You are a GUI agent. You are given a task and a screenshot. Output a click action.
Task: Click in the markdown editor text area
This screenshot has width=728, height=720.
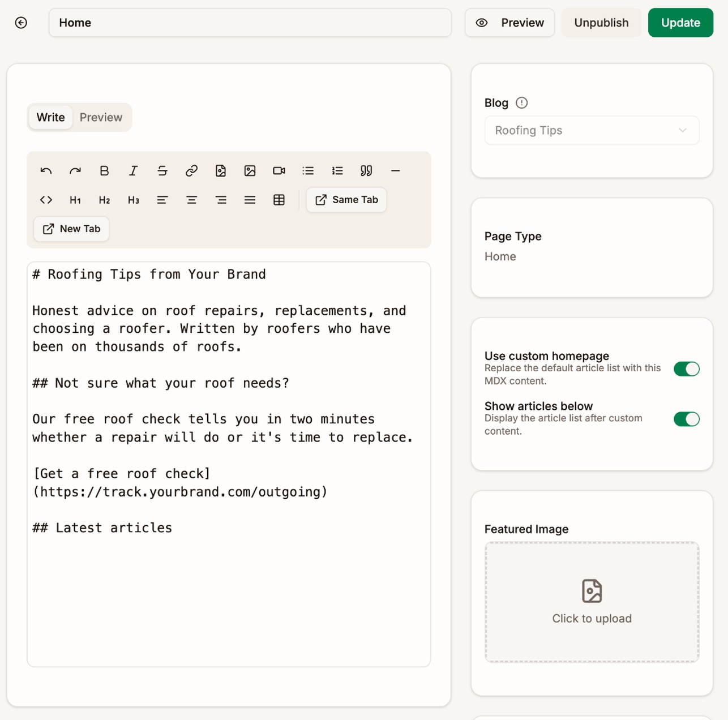[229, 464]
